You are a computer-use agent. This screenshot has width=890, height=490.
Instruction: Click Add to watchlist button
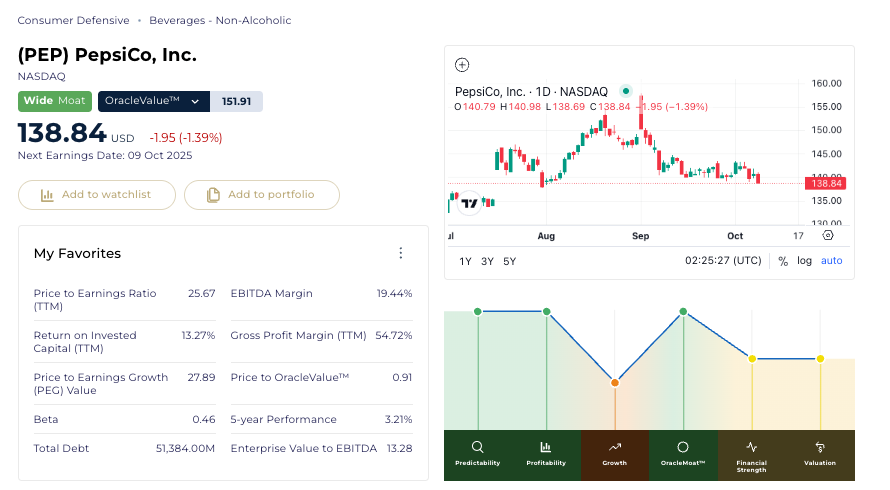[97, 195]
